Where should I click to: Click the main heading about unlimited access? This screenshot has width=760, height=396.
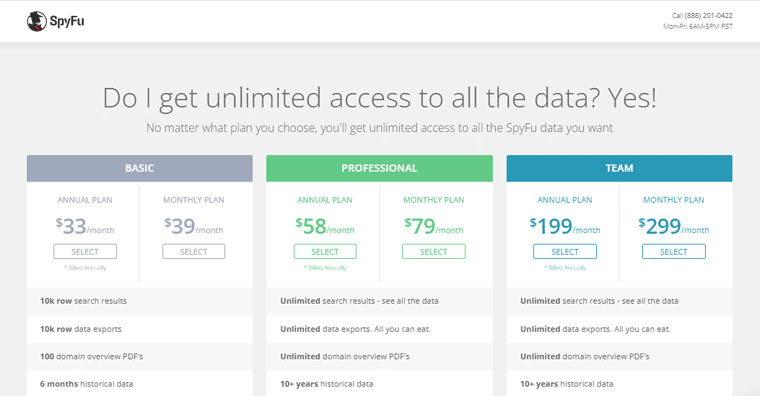tap(380, 98)
